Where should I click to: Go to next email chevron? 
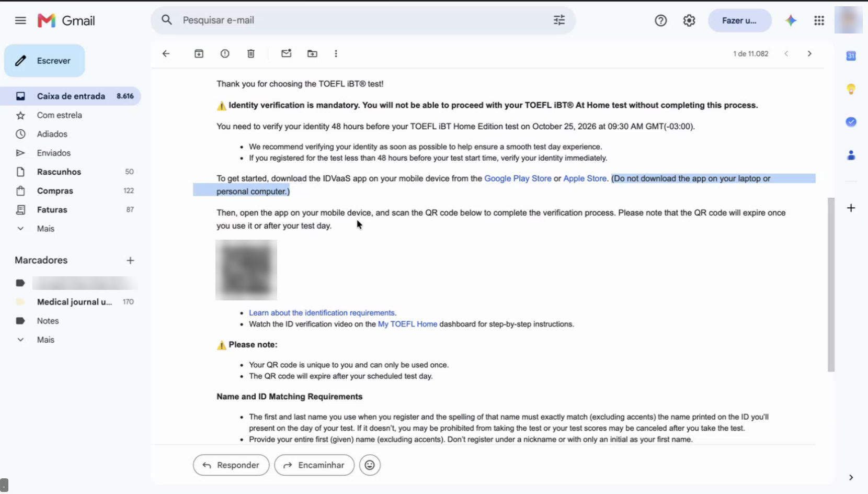(x=809, y=53)
